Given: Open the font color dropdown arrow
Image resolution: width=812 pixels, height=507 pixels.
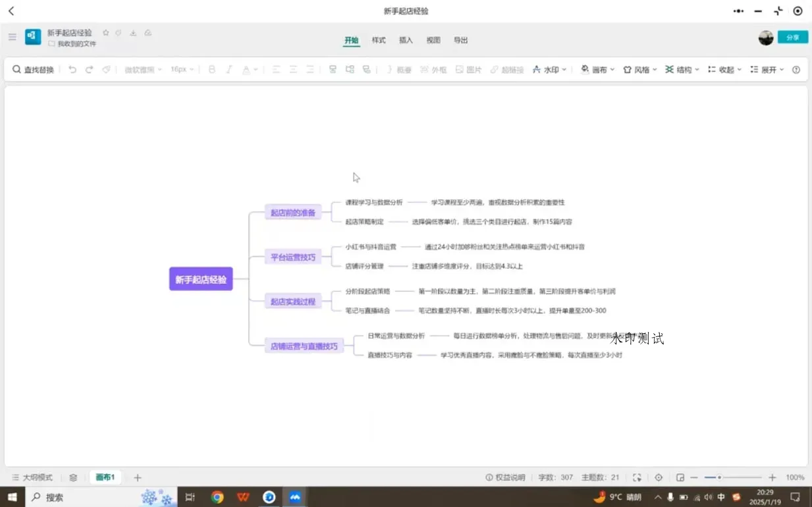Looking at the screenshot, I should (x=256, y=69).
